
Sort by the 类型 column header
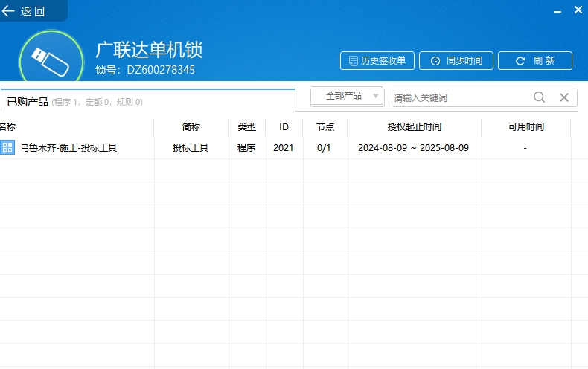click(x=247, y=127)
